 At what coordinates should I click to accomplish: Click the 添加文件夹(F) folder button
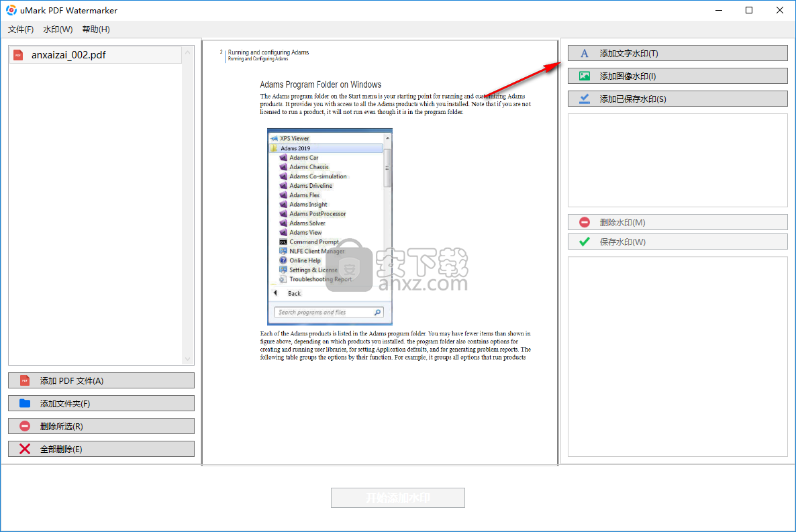[x=101, y=404]
